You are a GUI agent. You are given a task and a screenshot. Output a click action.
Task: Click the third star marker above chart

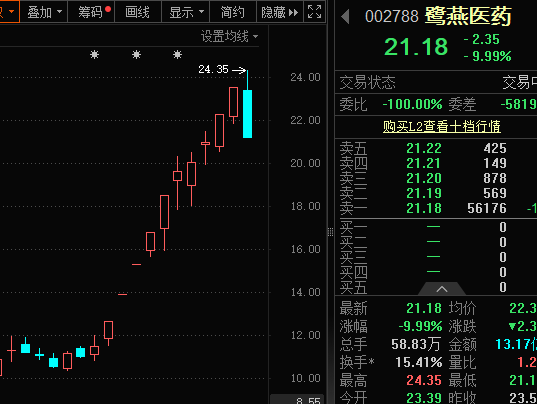(x=177, y=54)
